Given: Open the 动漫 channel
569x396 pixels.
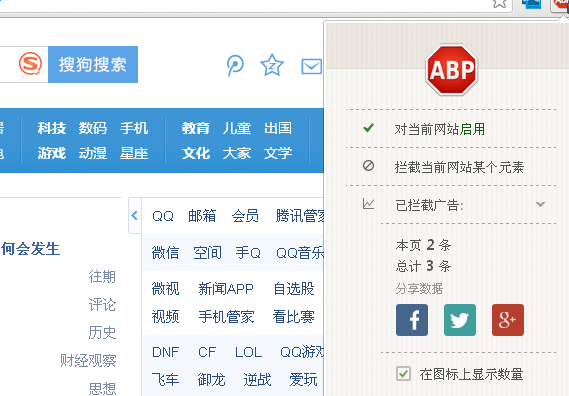Looking at the screenshot, I should coord(93,153).
